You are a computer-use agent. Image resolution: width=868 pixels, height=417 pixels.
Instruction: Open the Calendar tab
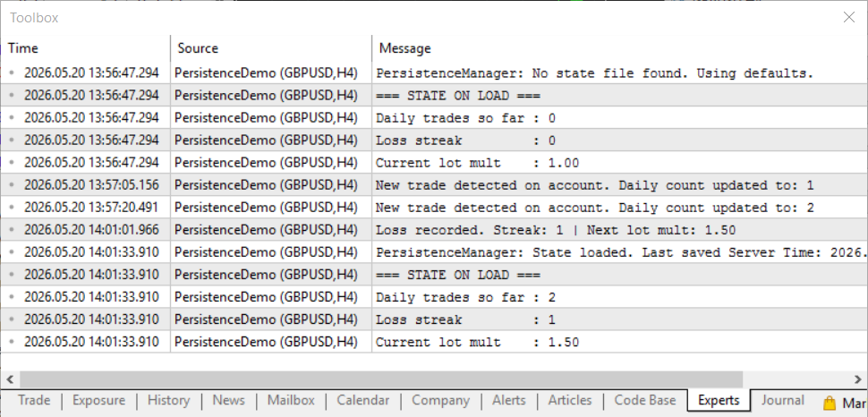point(363,400)
